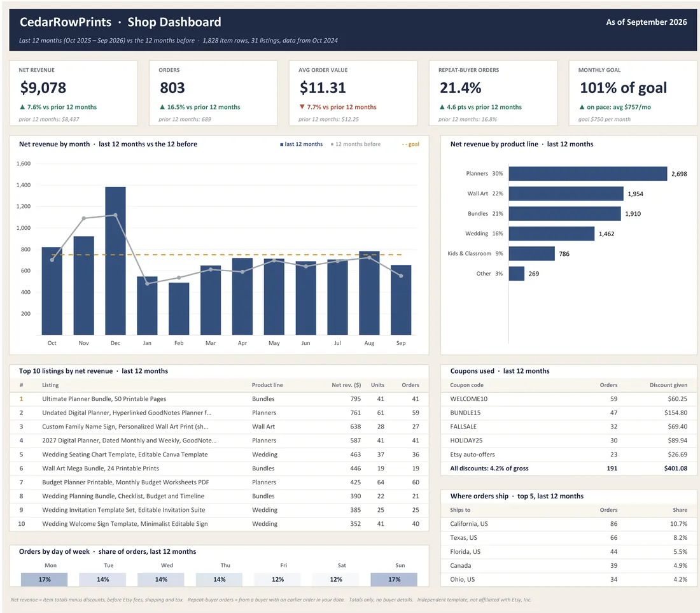Screen dimensions: 700x613
Task: Click the red down arrow before 7.7% change
Action: pyautogui.click(x=302, y=107)
